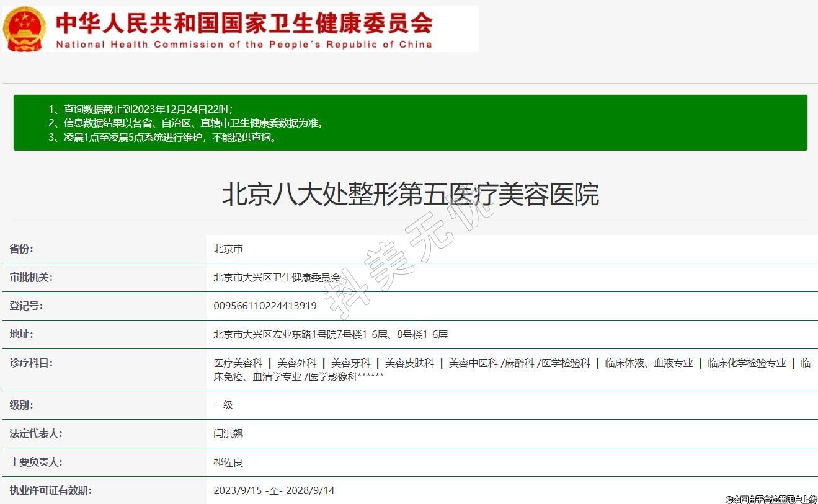
Task: Click the third notice about system maintenance
Action: (x=163, y=138)
